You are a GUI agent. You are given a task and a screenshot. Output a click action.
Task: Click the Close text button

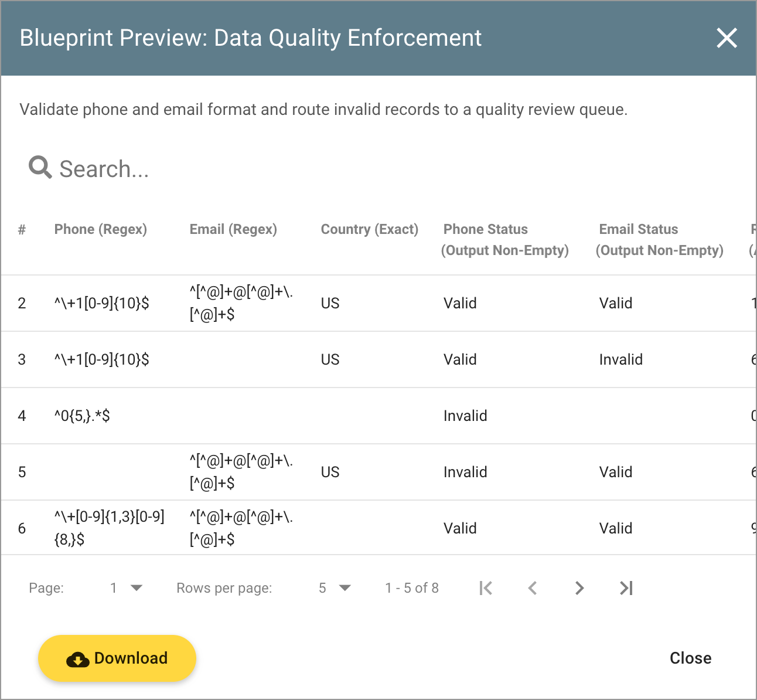691,658
